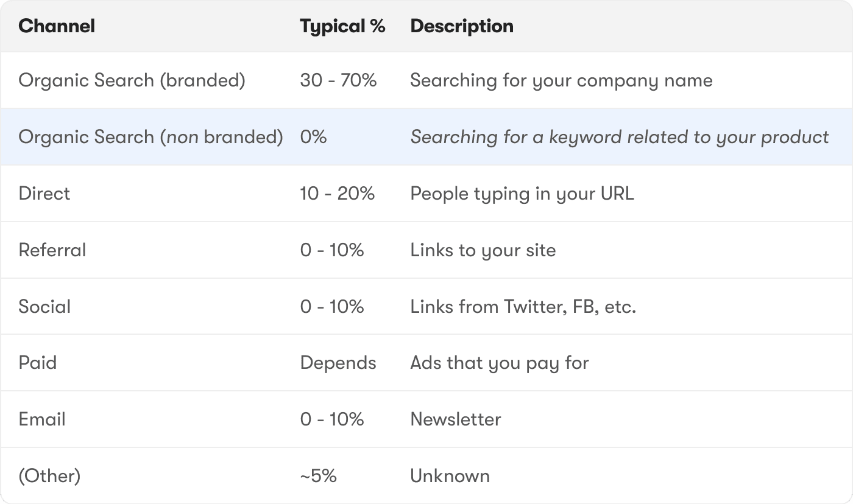This screenshot has height=504, width=853.
Task: Click 'Links from Twitter, FB, etc.' text
Action: pyautogui.click(x=523, y=306)
